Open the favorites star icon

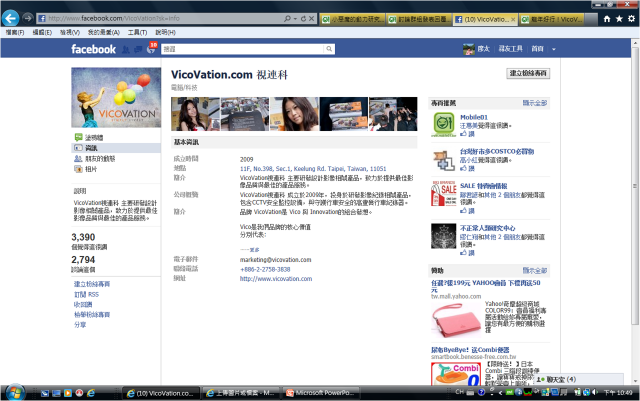pyautogui.click(x=619, y=19)
